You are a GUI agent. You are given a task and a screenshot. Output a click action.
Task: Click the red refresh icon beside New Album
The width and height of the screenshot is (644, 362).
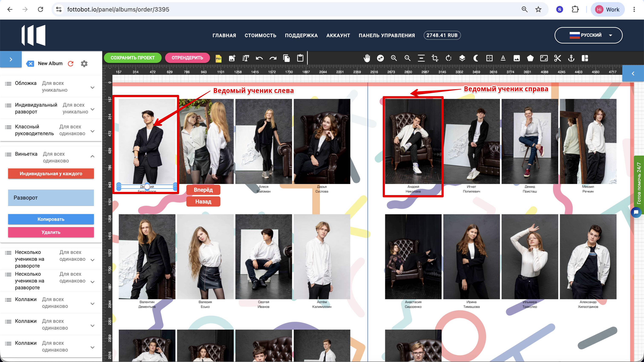coord(71,64)
